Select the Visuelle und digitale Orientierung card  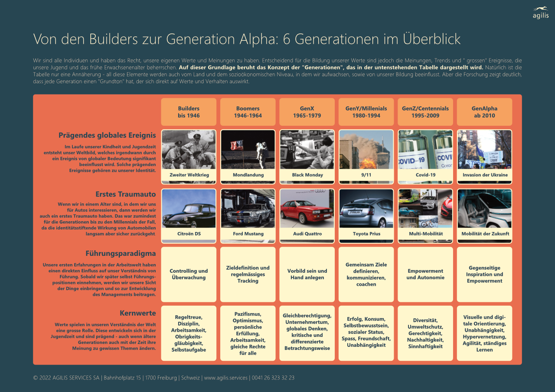click(x=485, y=333)
